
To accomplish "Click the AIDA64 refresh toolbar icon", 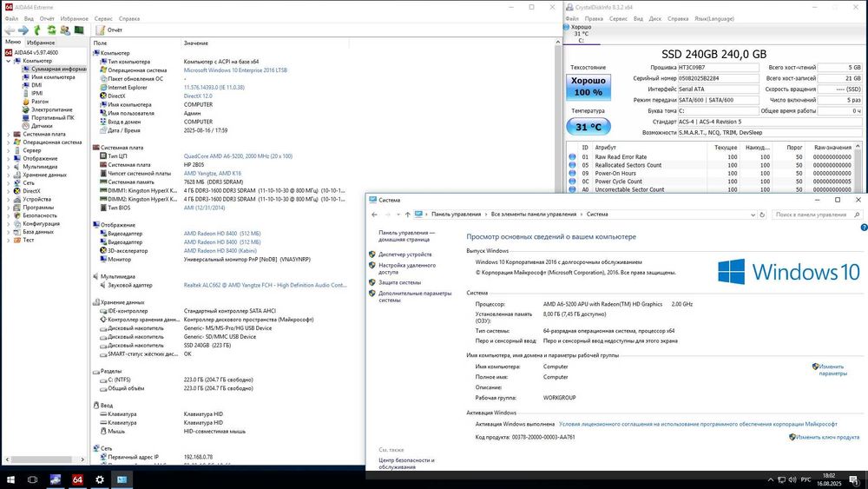I will tap(51, 30).
